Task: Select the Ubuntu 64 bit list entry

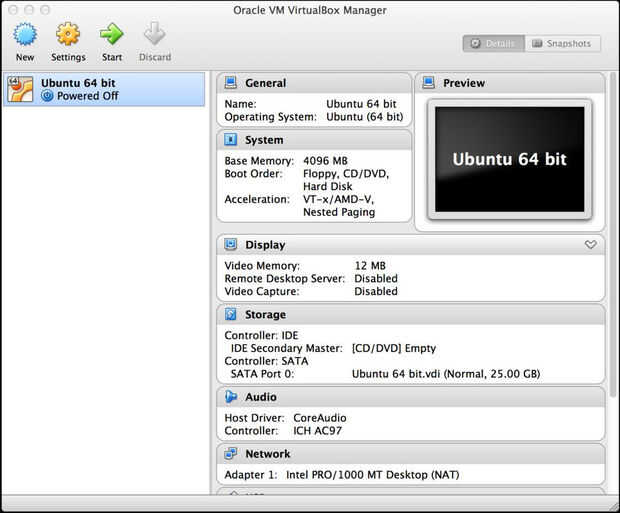Action: point(104,89)
